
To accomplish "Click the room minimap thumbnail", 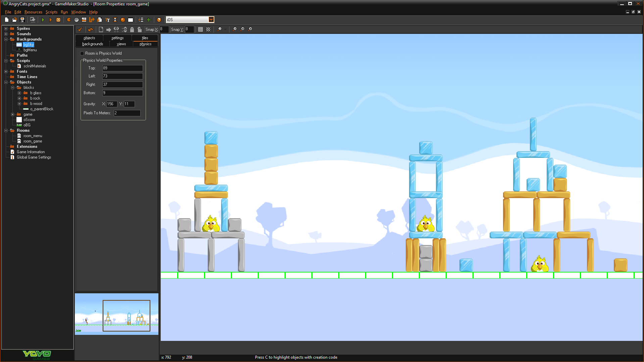I will (116, 314).
